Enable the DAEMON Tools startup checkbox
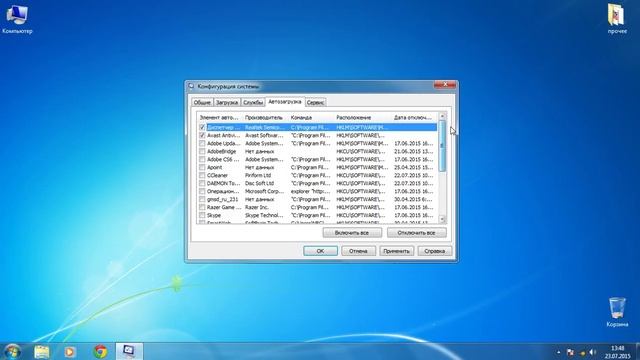Image resolution: width=640 pixels, height=360 pixels. [202, 183]
